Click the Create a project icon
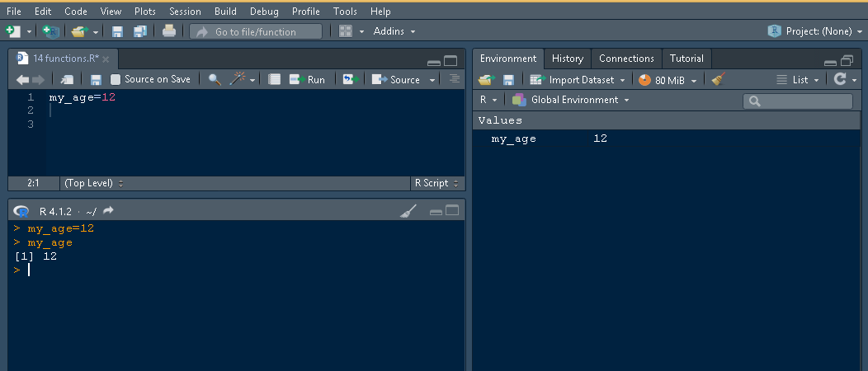Viewport: 868px width, 371px height. point(50,31)
